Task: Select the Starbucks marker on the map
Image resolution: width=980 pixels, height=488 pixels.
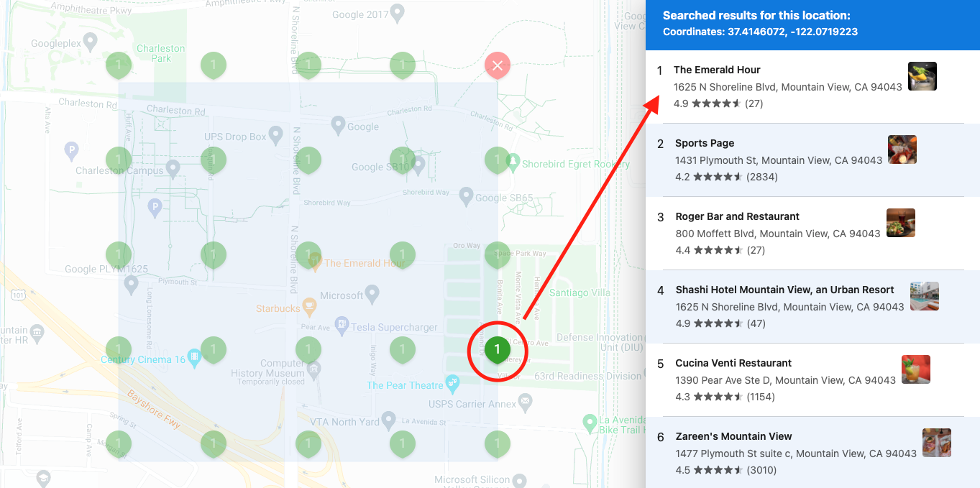Action: click(308, 308)
